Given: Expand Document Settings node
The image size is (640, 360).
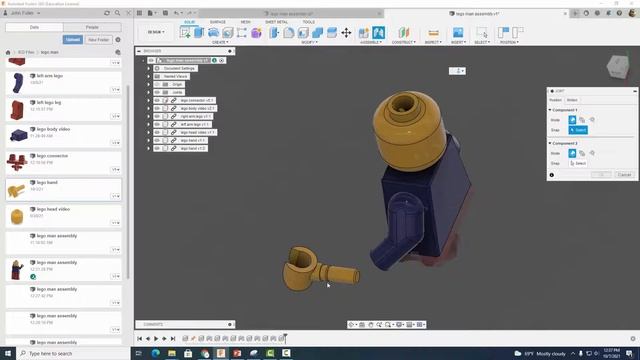Looking at the screenshot, I should [149, 69].
